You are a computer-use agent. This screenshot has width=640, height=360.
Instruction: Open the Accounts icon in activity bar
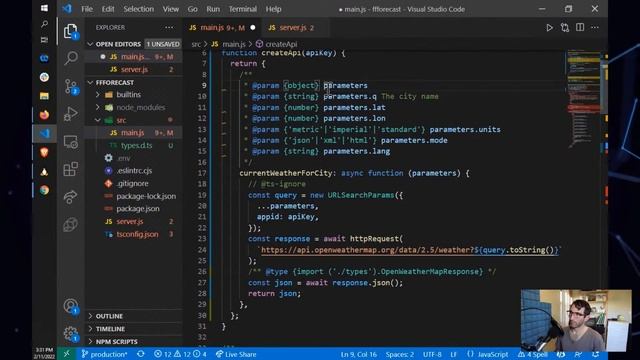click(71, 306)
